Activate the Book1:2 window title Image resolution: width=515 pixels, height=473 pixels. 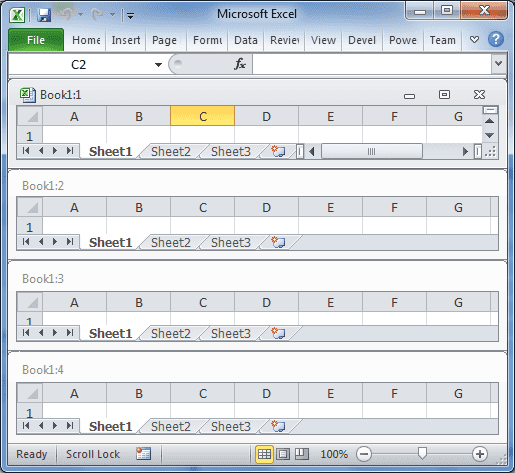click(43, 186)
